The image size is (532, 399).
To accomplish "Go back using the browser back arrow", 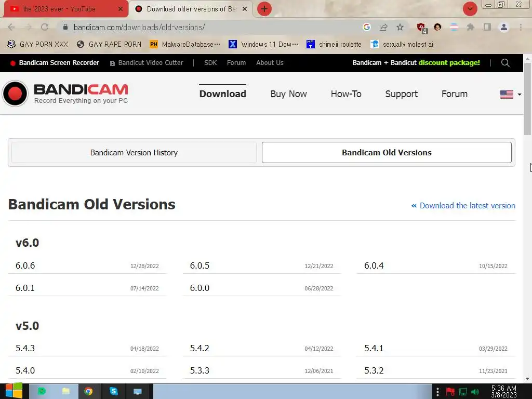I will (11, 27).
